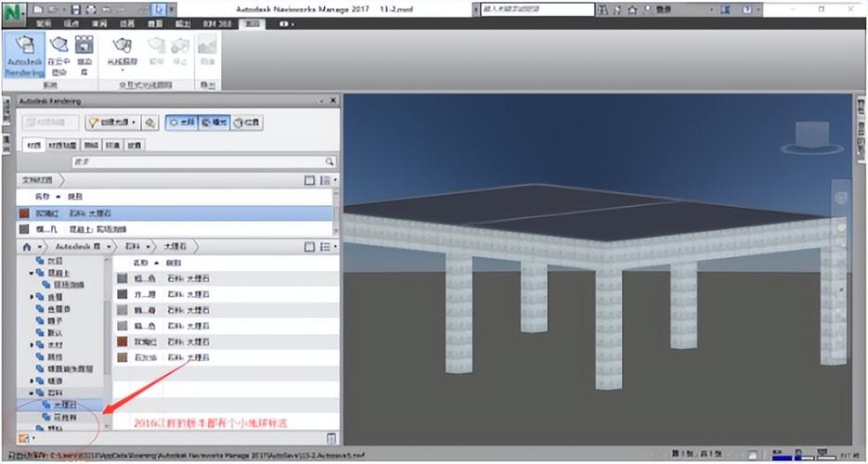
Task: Toggle the Sun button in rendering panel
Action: (x=180, y=122)
